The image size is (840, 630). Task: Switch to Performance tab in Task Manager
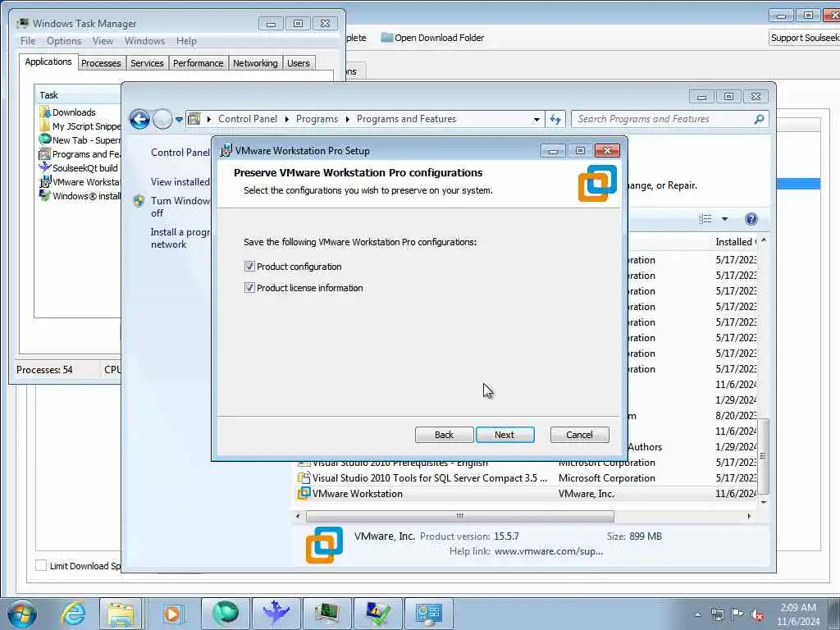(x=199, y=63)
